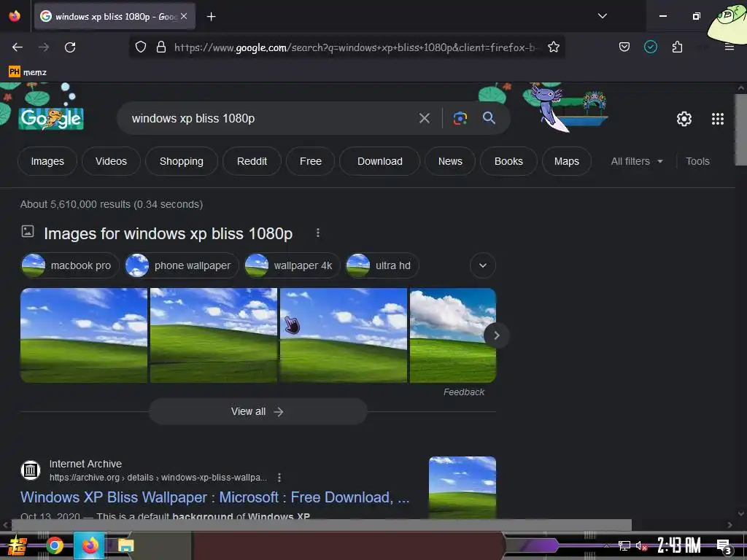Image resolution: width=747 pixels, height=560 pixels.
Task: Open the Internet Archive site icon
Action: pyautogui.click(x=31, y=470)
